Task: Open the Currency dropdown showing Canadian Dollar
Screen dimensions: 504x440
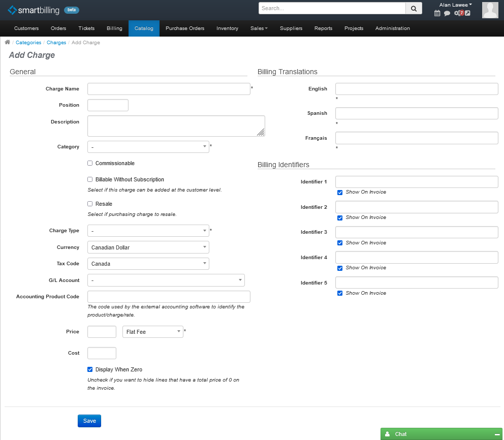Action: pos(148,247)
